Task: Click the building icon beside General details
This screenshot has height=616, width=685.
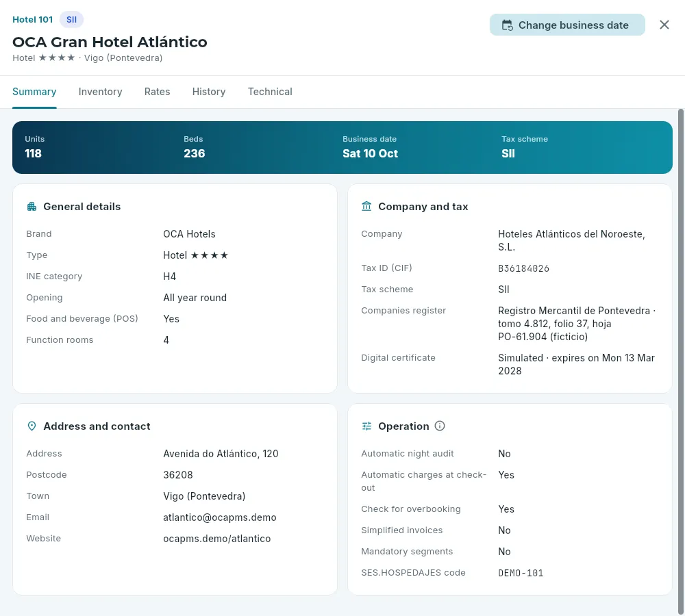Action: point(32,207)
